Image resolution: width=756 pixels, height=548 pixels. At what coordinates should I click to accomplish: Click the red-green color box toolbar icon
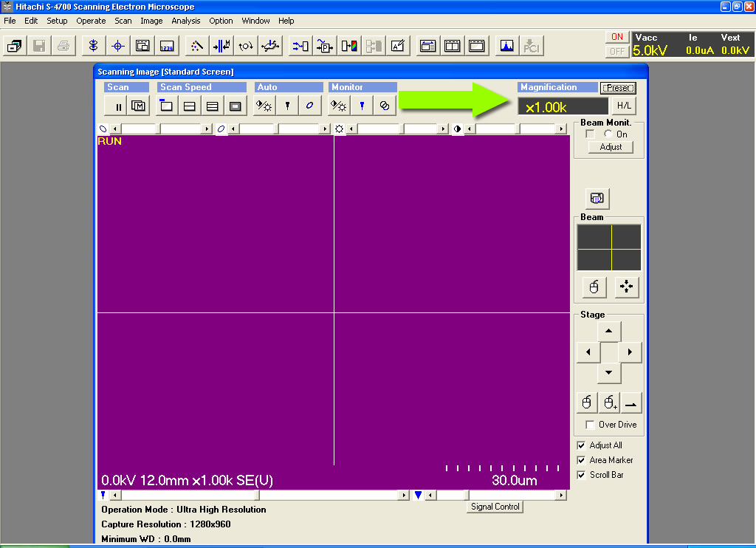click(x=349, y=46)
